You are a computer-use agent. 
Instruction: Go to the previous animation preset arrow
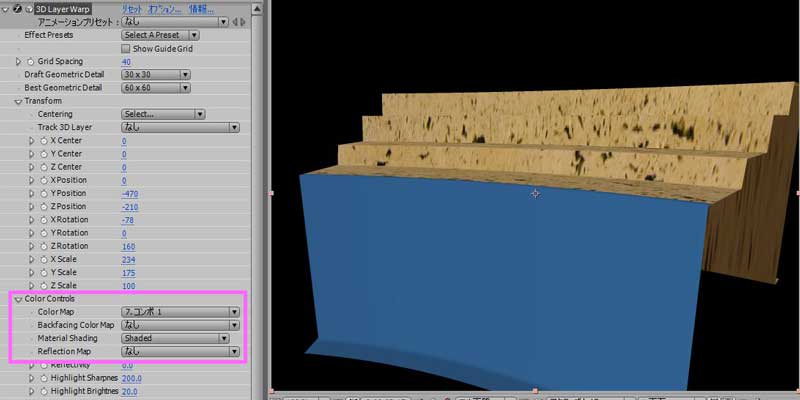pos(236,21)
